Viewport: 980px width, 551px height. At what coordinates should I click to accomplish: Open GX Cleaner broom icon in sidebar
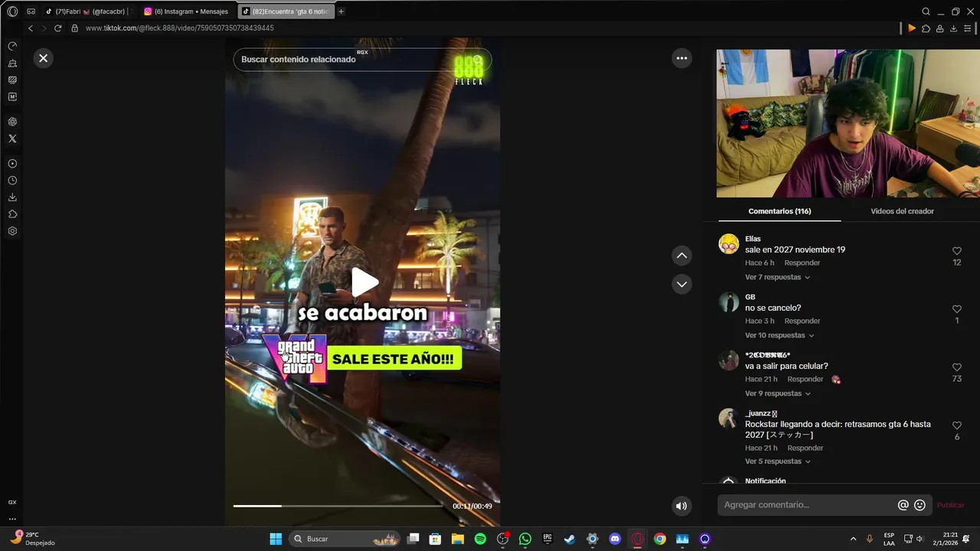tap(12, 63)
